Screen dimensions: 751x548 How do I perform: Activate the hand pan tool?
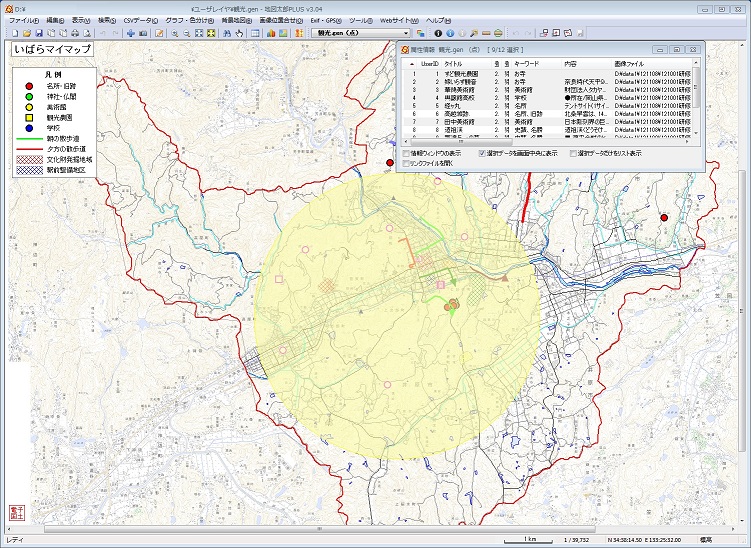point(239,33)
